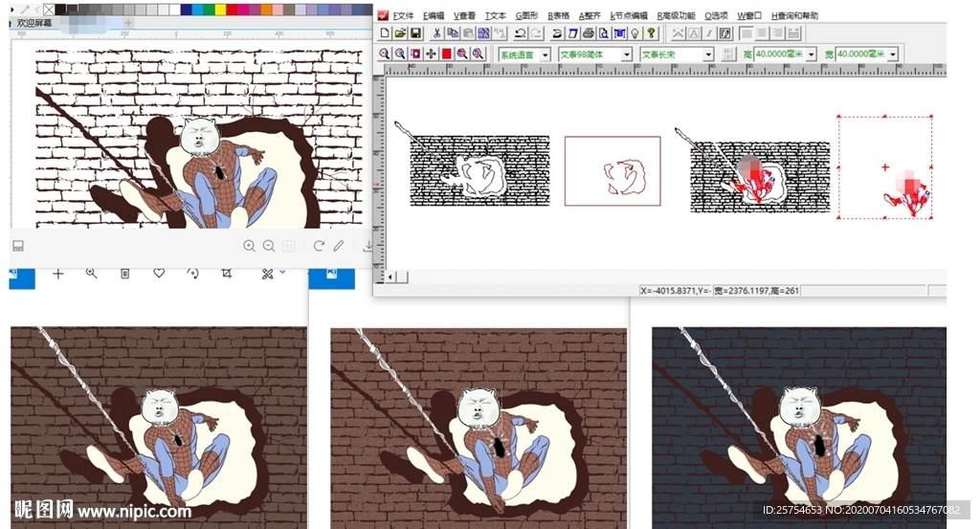This screenshot has height=529, width=980.
Task: Click the status bar X=-4015.8371 coordinates text
Action: 675,291
